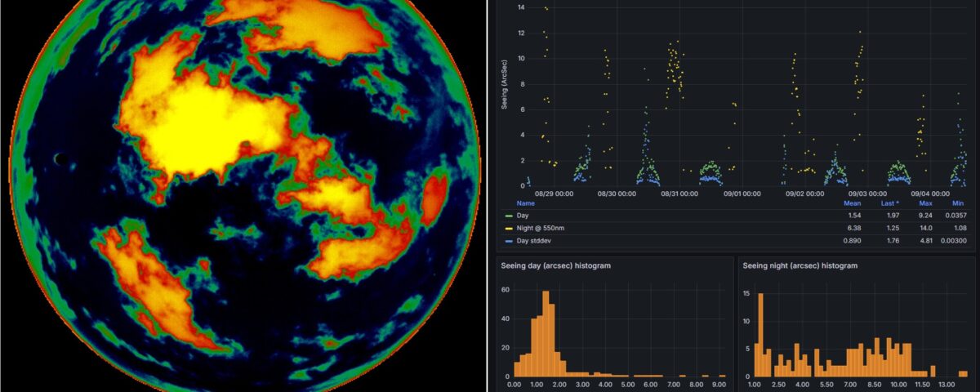Click the green Day series color swatch
This screenshot has width=980, height=392.
tap(509, 215)
